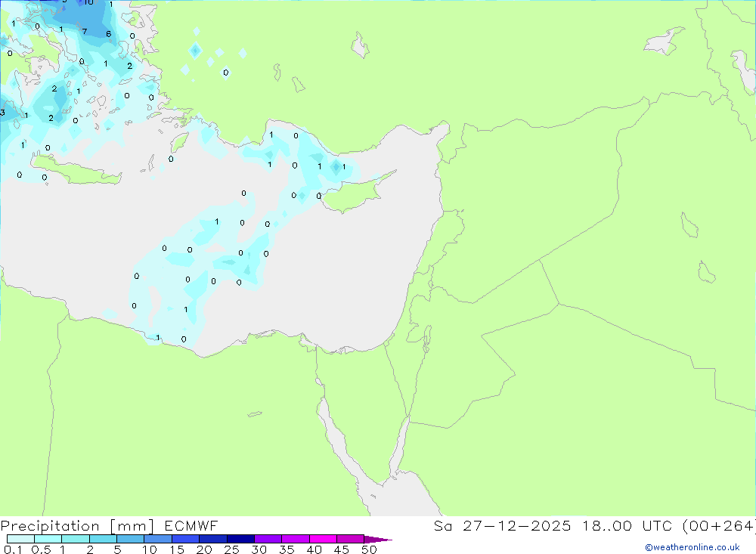The height and width of the screenshot is (554, 756).
Task: Click the map precipitation value '6'
Action: point(108,34)
